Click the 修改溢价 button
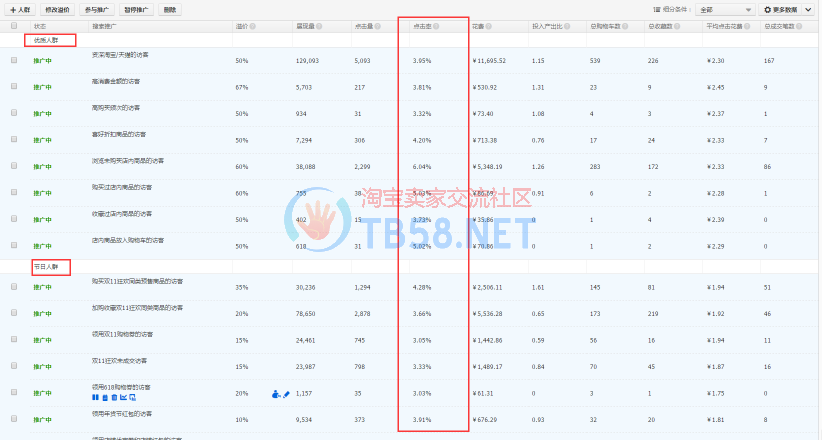 click(x=56, y=9)
